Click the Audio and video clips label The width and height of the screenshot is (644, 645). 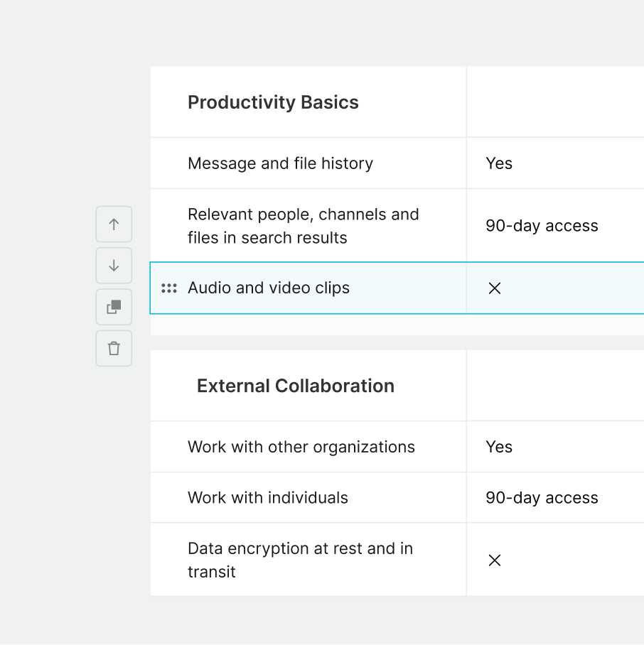click(x=269, y=288)
